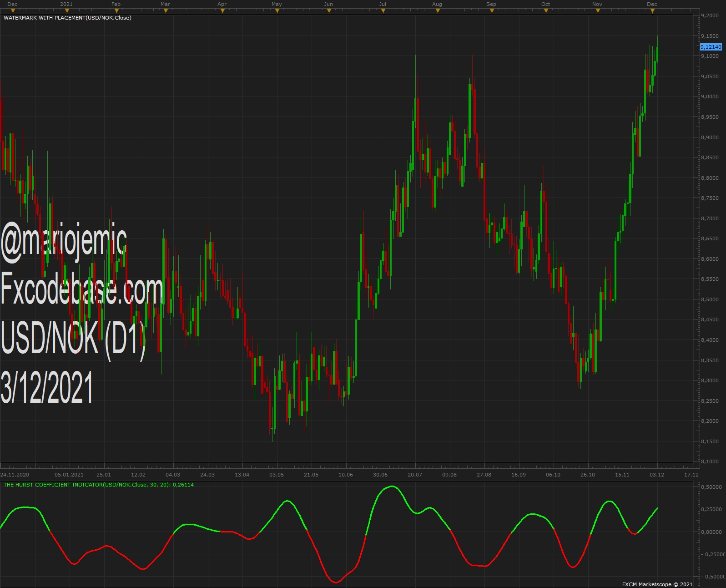Click the Dec month marker triangle at top left

point(13,11)
